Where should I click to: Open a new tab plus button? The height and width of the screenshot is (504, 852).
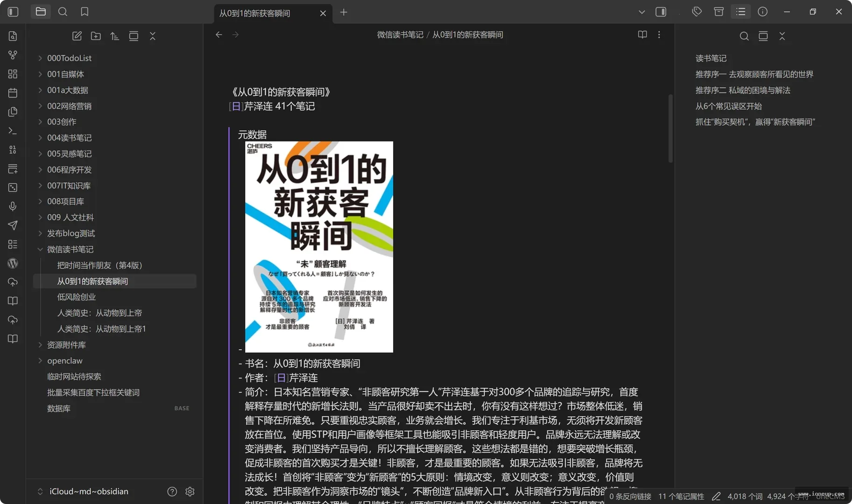tap(344, 12)
